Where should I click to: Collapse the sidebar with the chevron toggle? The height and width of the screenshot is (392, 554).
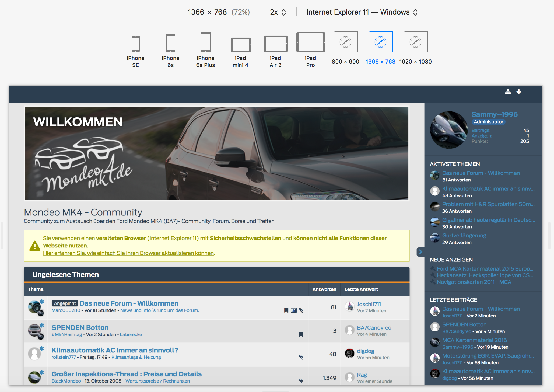click(x=420, y=252)
